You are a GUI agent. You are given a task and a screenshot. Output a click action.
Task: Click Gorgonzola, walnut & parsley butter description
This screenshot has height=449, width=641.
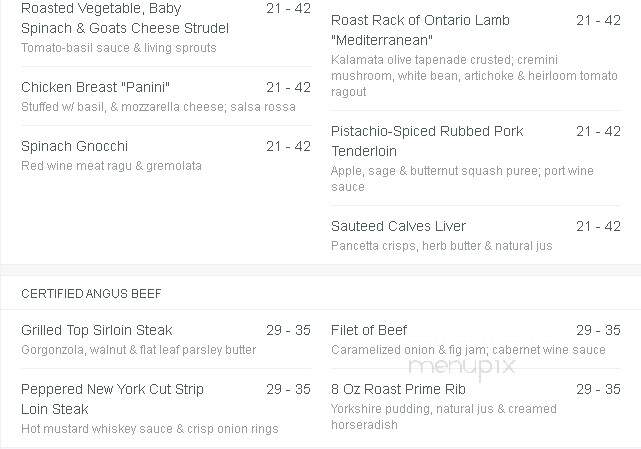coord(139,350)
